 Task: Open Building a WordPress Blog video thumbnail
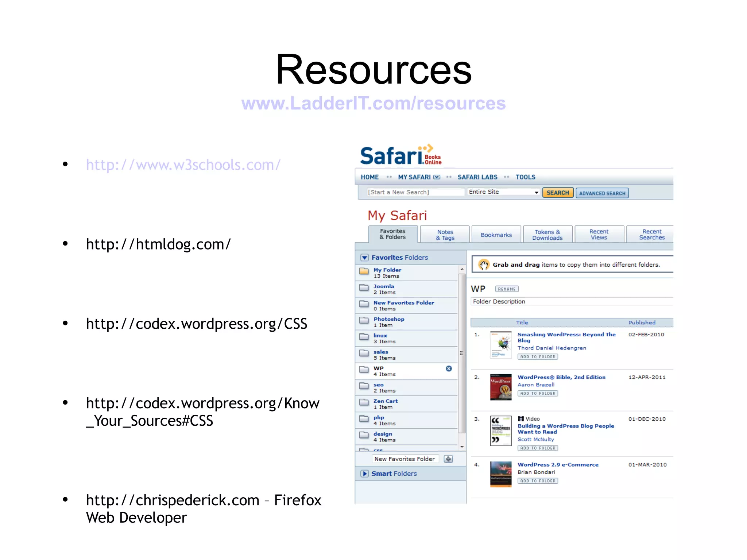501,431
